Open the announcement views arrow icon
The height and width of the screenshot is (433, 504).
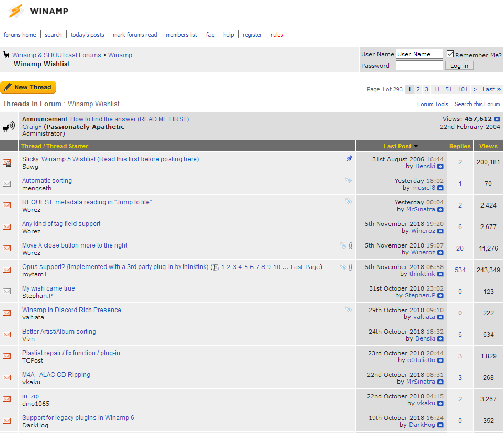tap(497, 119)
